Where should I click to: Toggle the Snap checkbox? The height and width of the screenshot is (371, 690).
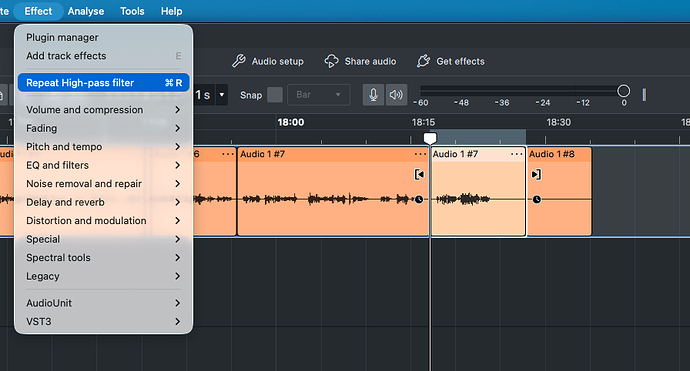click(x=275, y=95)
